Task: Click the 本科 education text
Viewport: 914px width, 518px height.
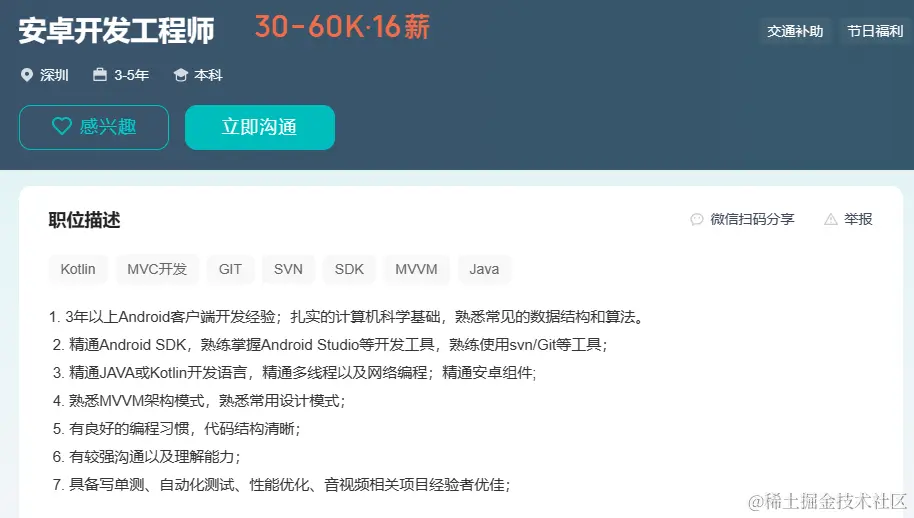Action: click(208, 75)
